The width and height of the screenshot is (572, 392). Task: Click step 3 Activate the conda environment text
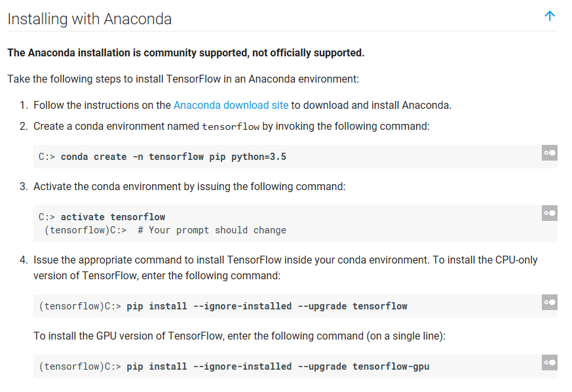click(x=189, y=186)
